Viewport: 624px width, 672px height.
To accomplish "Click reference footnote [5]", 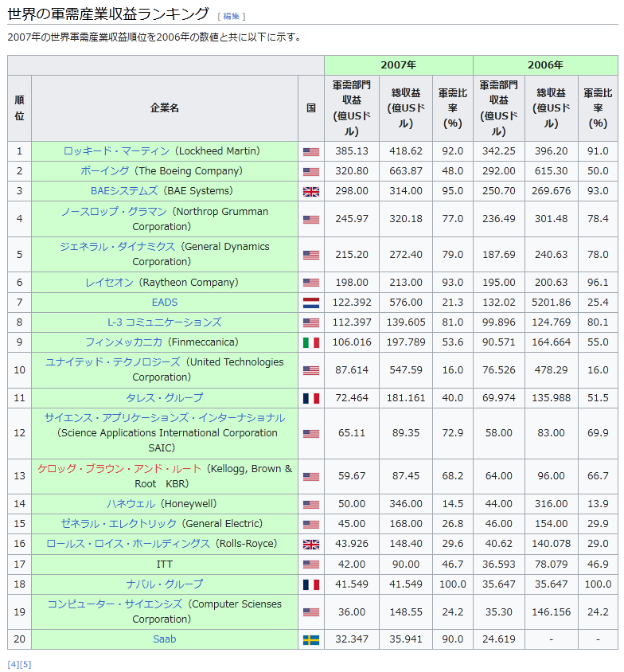I will [25, 664].
